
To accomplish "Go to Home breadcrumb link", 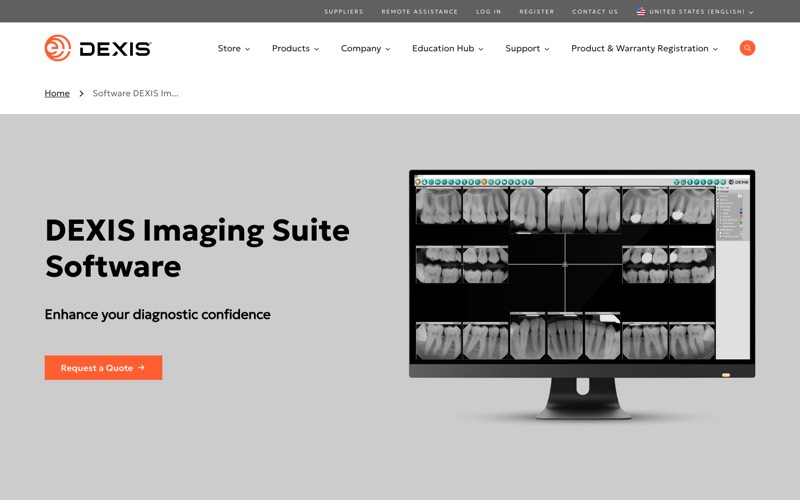I will [57, 93].
